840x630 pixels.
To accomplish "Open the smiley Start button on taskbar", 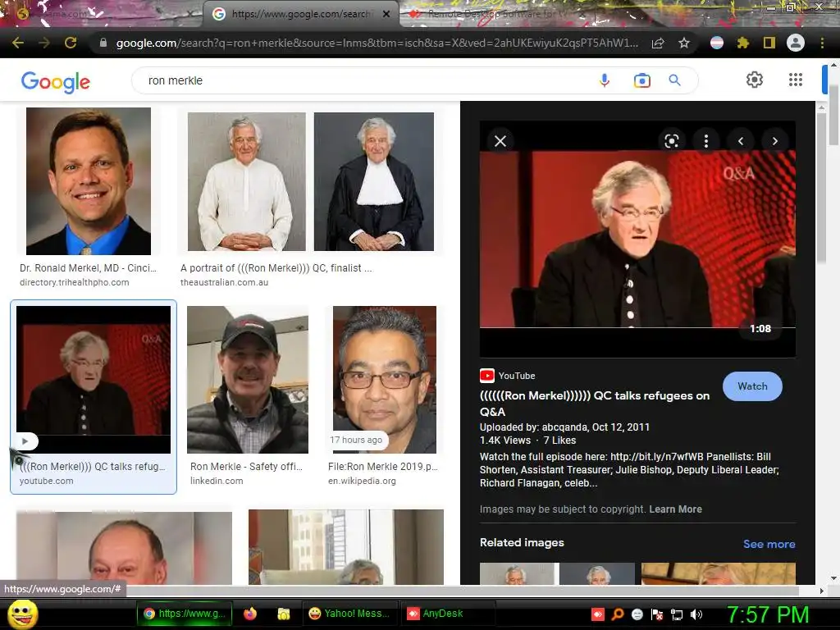I will tap(22, 614).
